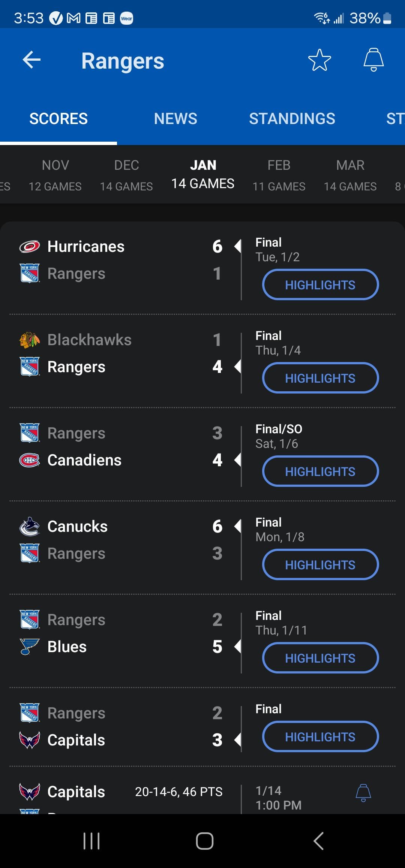Open highlights for Canadiens shootout game
The height and width of the screenshot is (868, 405).
pyautogui.click(x=320, y=471)
